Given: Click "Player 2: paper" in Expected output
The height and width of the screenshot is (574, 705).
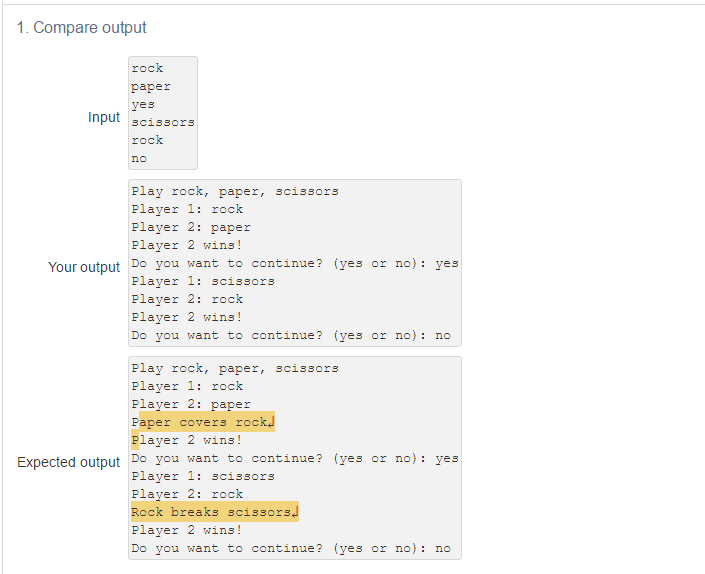Looking at the screenshot, I should point(191,405).
